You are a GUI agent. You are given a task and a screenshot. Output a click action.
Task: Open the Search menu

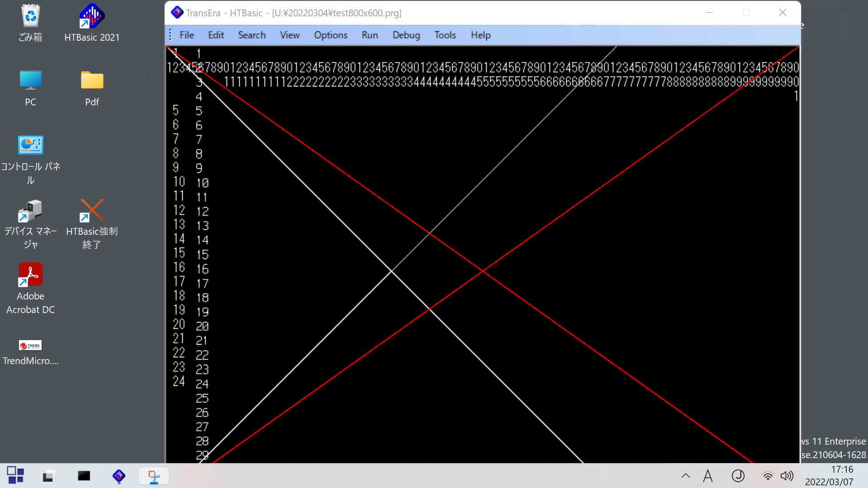[251, 35]
